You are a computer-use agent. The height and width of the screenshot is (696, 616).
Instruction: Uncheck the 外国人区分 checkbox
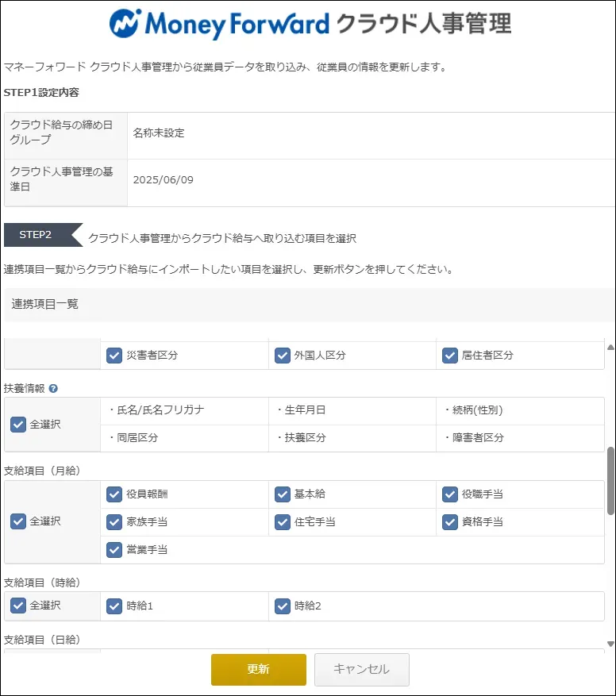(283, 356)
